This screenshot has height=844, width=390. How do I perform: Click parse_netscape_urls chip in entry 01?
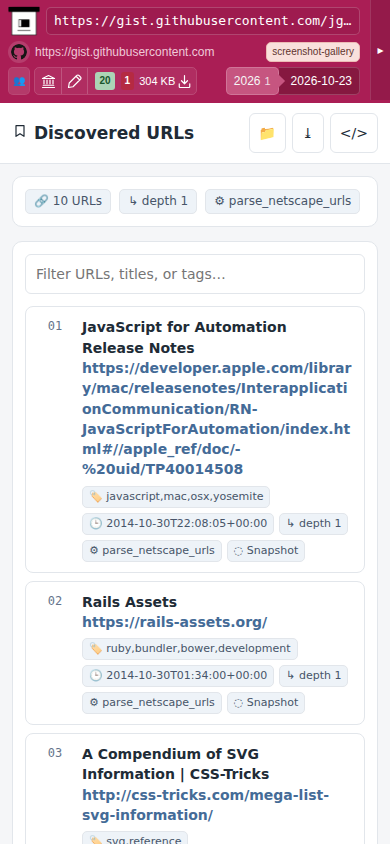coord(152,551)
